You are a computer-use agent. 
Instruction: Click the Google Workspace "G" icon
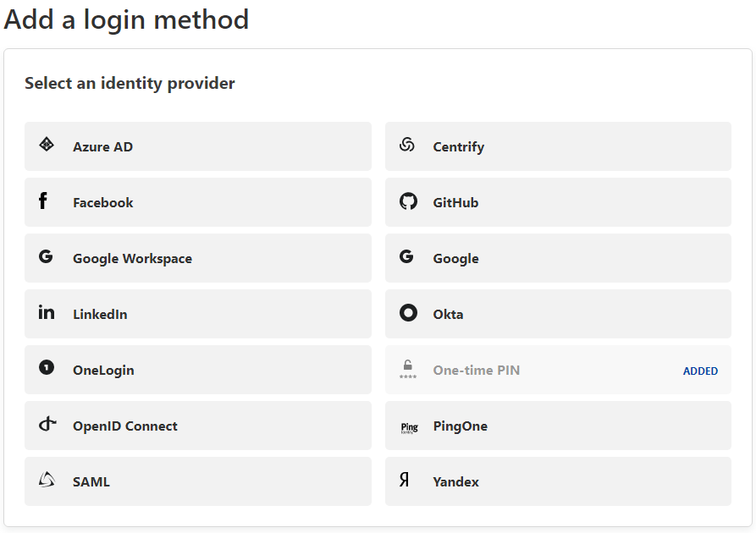click(46, 256)
